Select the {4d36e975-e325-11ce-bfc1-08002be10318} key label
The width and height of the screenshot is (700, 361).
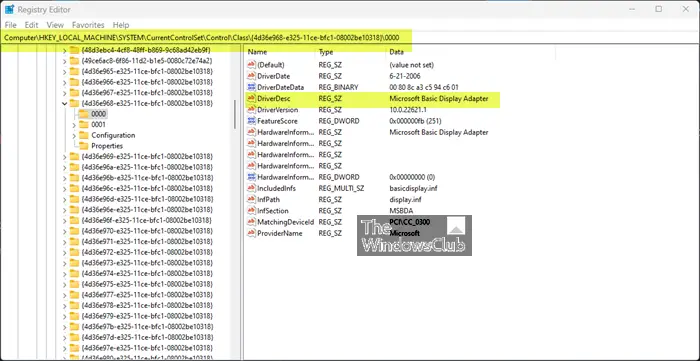coord(147,284)
